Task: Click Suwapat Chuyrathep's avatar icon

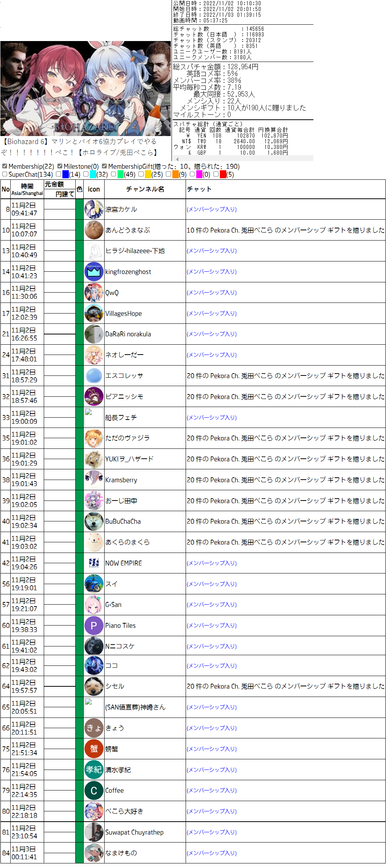Action: click(x=94, y=832)
